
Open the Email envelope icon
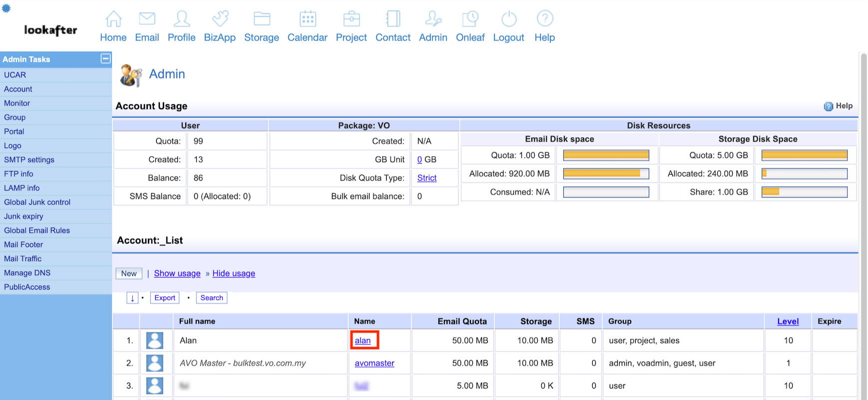point(147,19)
